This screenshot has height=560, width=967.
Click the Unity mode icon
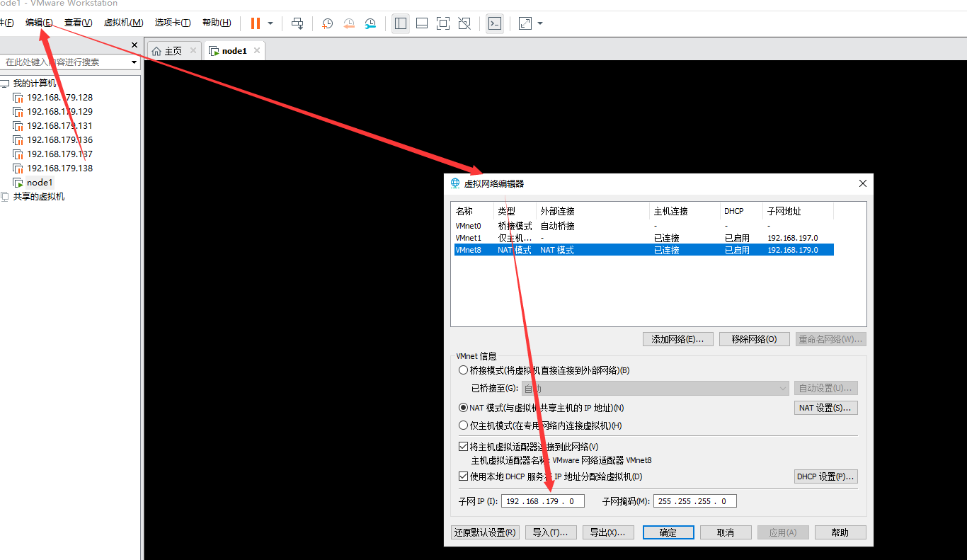[x=464, y=23]
